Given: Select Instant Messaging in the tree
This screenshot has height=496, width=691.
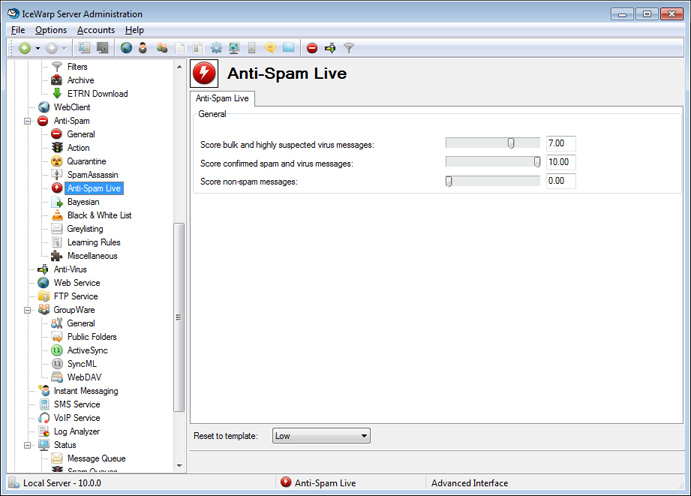Looking at the screenshot, I should pyautogui.click(x=85, y=391).
